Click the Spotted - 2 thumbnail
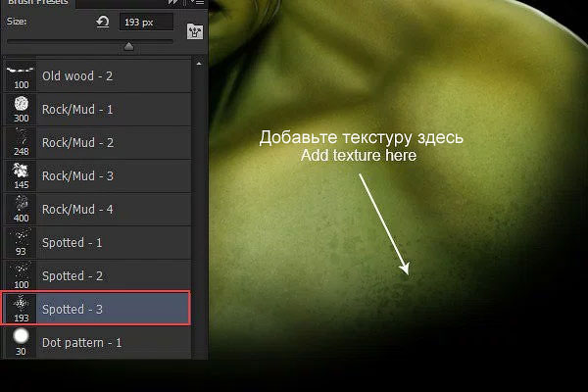Screen dimensions: 588x392 tap(21, 275)
